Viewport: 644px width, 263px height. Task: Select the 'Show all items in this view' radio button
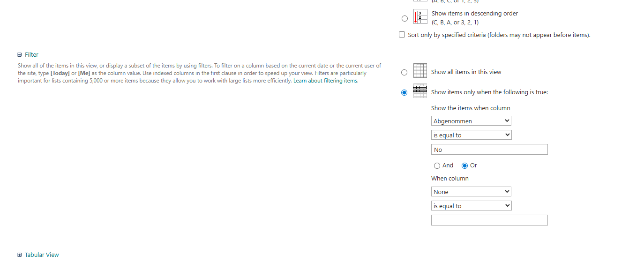(x=404, y=72)
